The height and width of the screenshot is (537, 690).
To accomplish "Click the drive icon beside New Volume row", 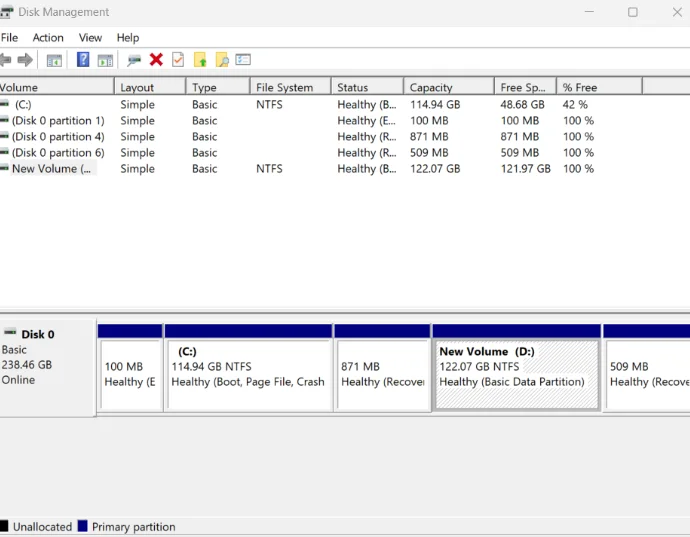I will pyautogui.click(x=4, y=168).
